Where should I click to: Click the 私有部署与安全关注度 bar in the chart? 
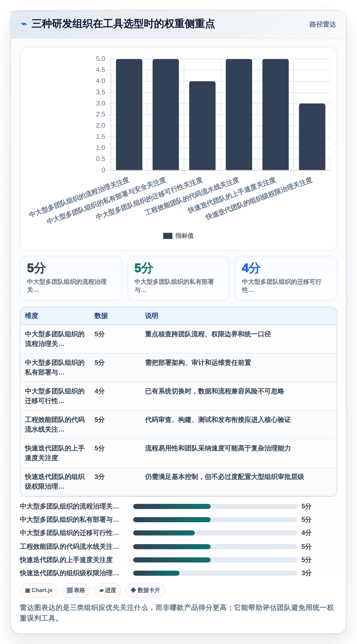coord(166,115)
